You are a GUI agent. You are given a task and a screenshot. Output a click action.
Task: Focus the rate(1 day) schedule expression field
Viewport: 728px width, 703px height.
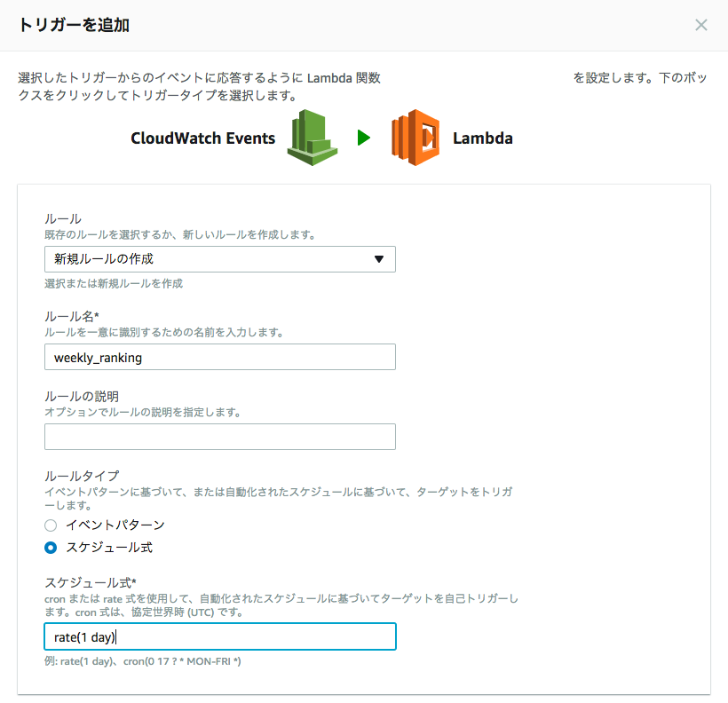point(220,636)
